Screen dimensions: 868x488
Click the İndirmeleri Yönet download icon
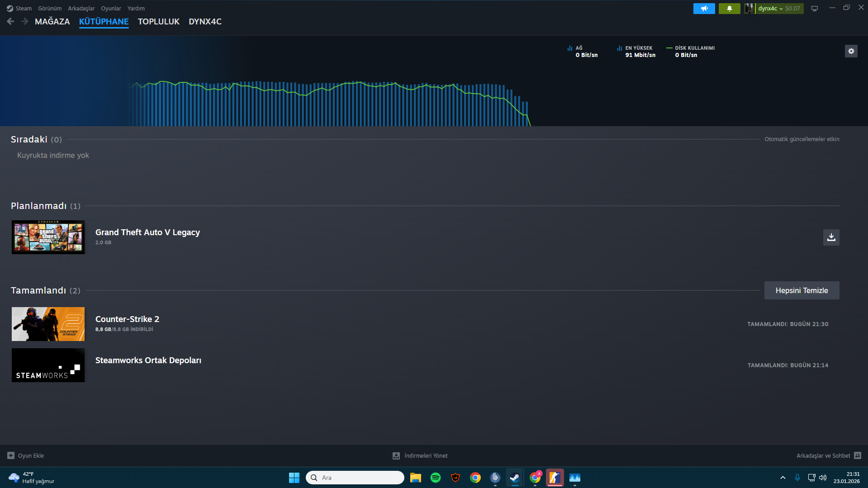point(396,455)
